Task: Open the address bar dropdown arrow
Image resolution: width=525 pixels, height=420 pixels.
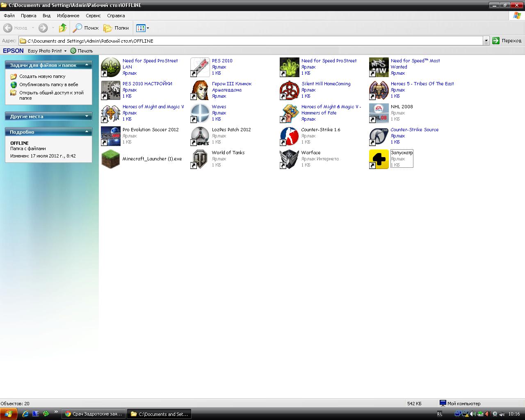Action: pos(486,41)
